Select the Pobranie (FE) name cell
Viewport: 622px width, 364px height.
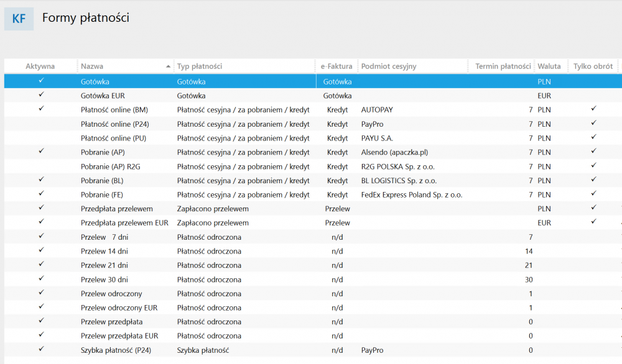[x=102, y=195]
